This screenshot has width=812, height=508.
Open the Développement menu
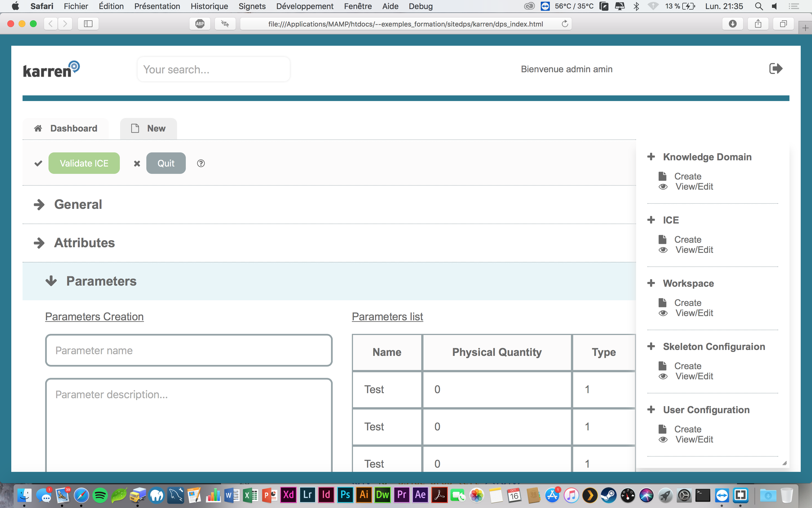[305, 6]
